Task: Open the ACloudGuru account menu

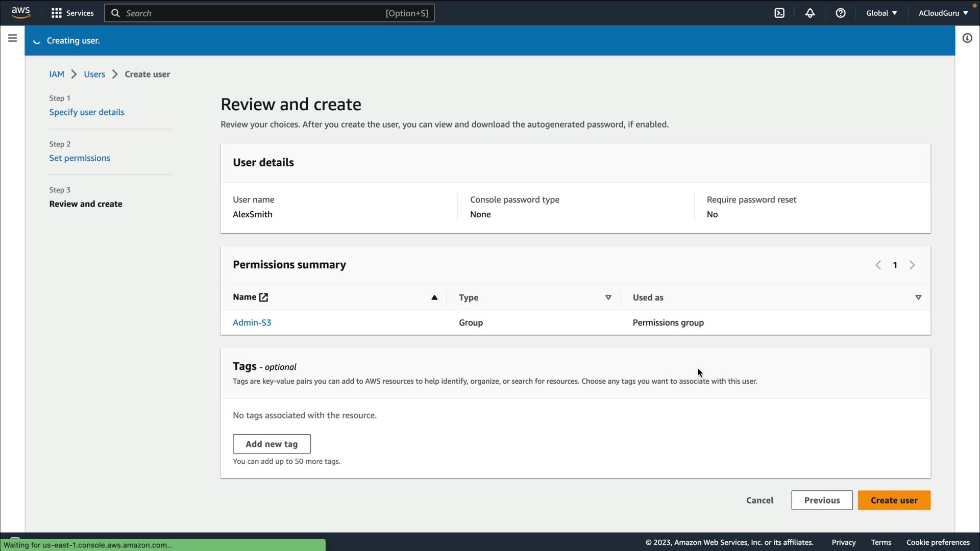Action: [943, 13]
